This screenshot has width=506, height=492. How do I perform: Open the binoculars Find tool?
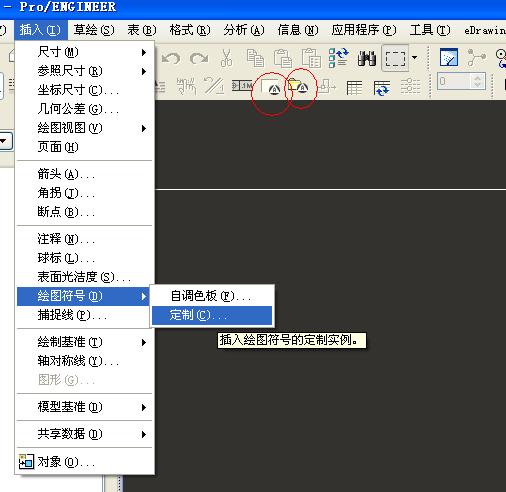pos(367,58)
